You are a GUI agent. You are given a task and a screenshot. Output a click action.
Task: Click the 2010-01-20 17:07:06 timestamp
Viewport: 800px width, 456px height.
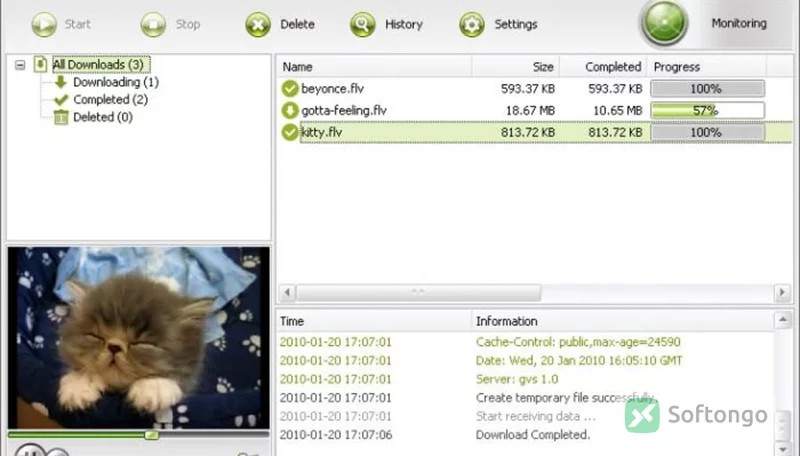[x=336, y=435]
